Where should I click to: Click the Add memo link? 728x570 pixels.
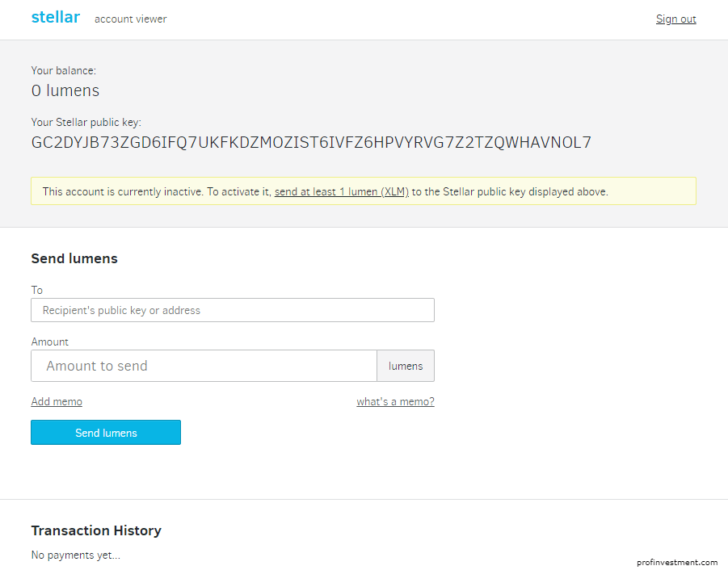pos(57,401)
